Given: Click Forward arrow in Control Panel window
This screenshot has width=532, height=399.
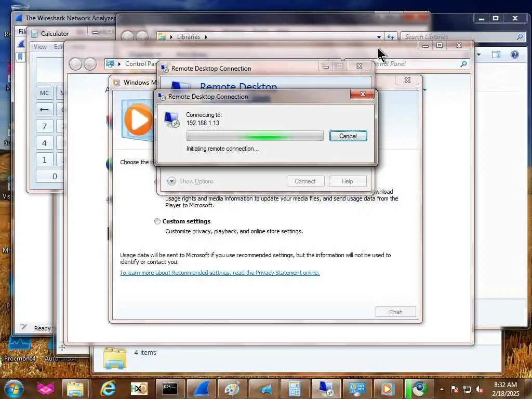Looking at the screenshot, I should [90, 64].
